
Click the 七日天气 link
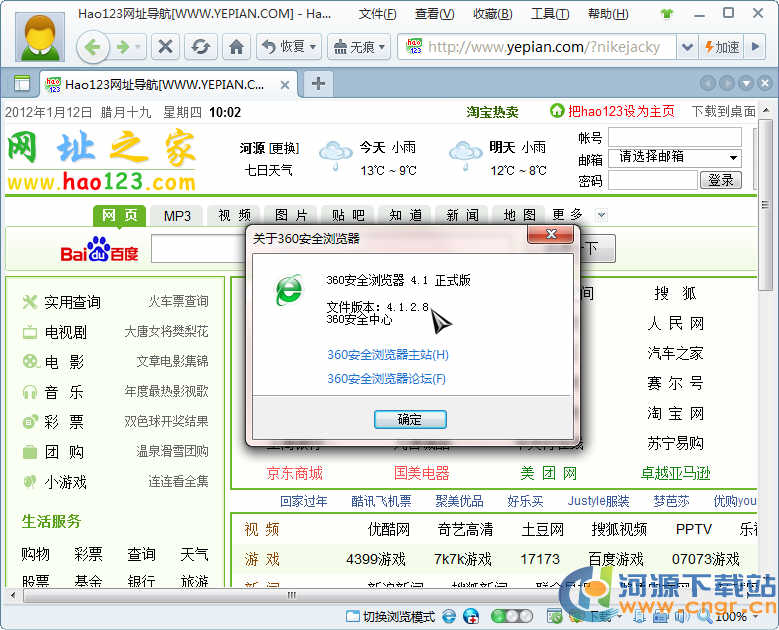(x=268, y=170)
